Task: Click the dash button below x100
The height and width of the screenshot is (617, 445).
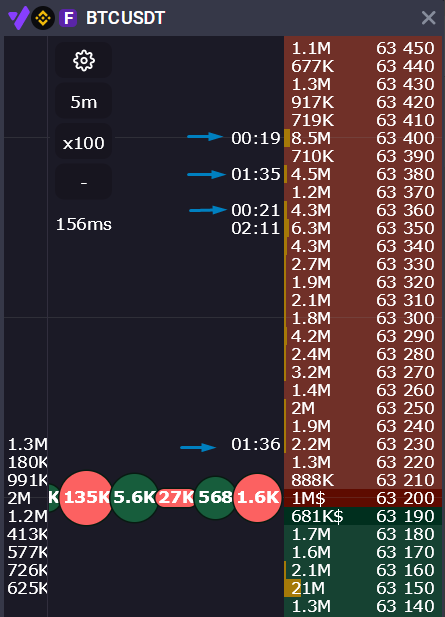Action: [83, 183]
